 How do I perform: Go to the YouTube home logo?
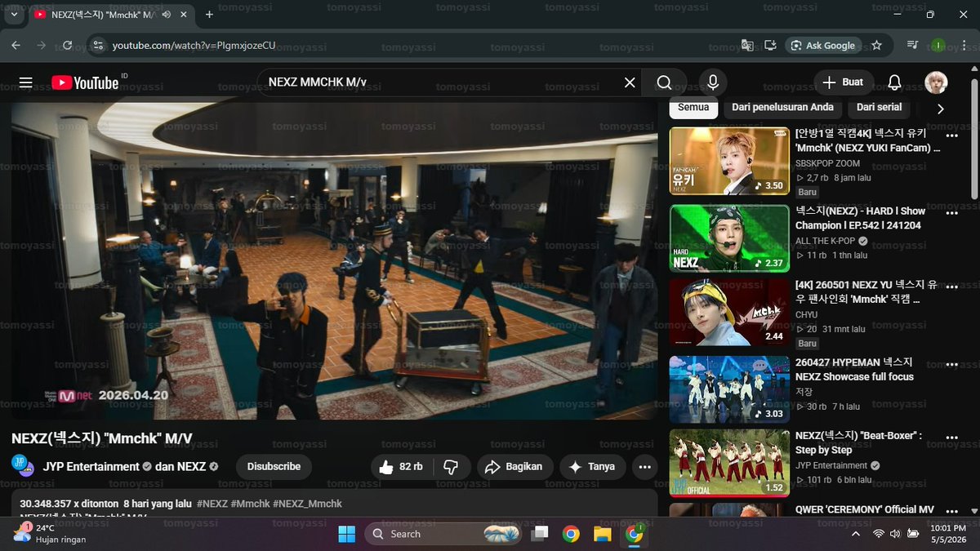point(85,82)
